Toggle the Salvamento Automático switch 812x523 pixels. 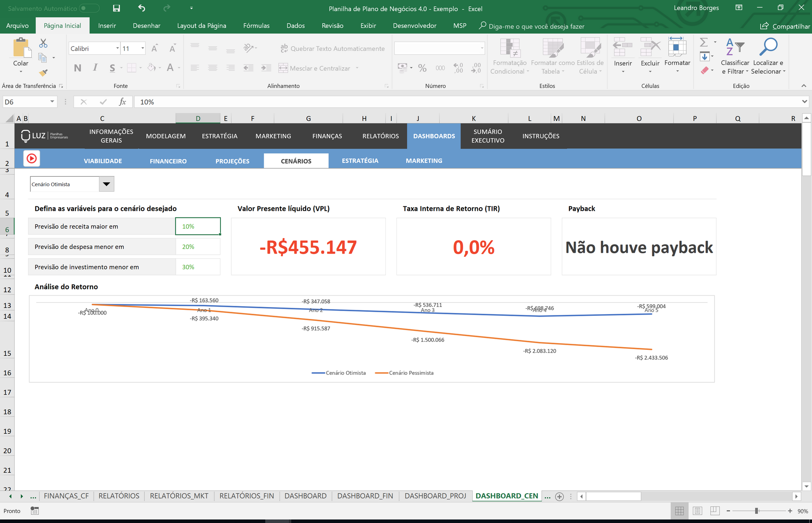click(x=89, y=8)
